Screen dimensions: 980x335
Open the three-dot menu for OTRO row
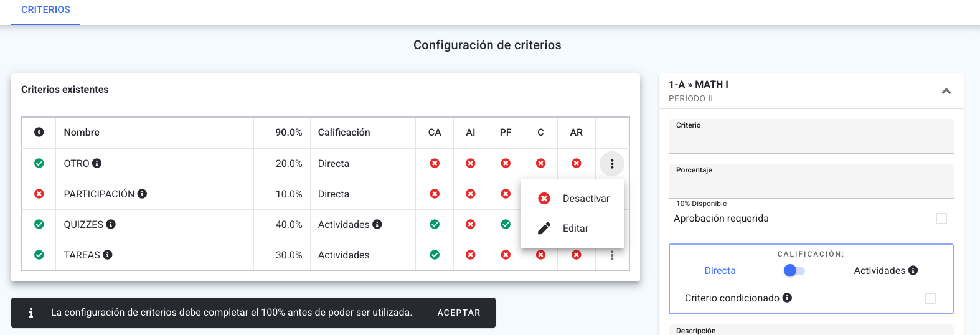coord(612,164)
